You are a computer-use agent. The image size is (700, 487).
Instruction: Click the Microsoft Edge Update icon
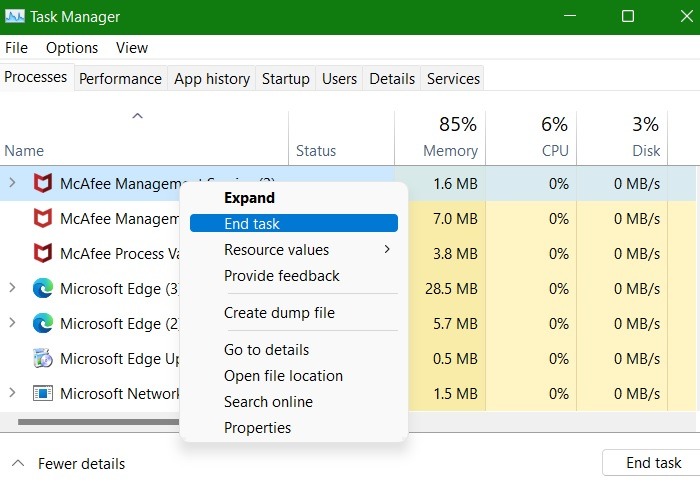pos(43,358)
